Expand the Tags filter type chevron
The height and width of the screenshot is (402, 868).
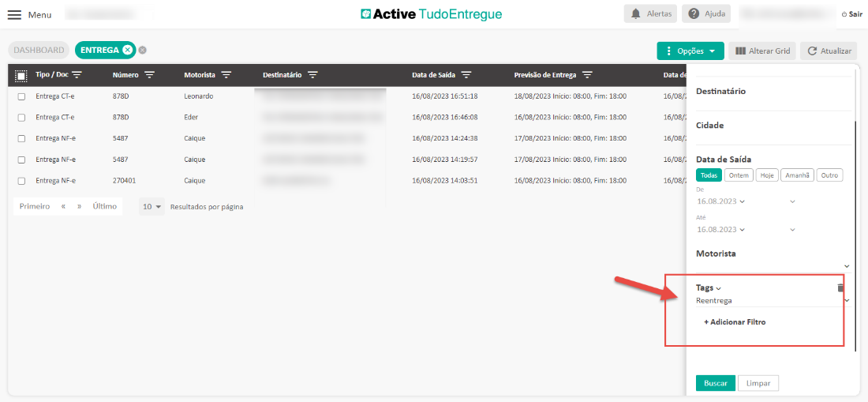coord(718,289)
